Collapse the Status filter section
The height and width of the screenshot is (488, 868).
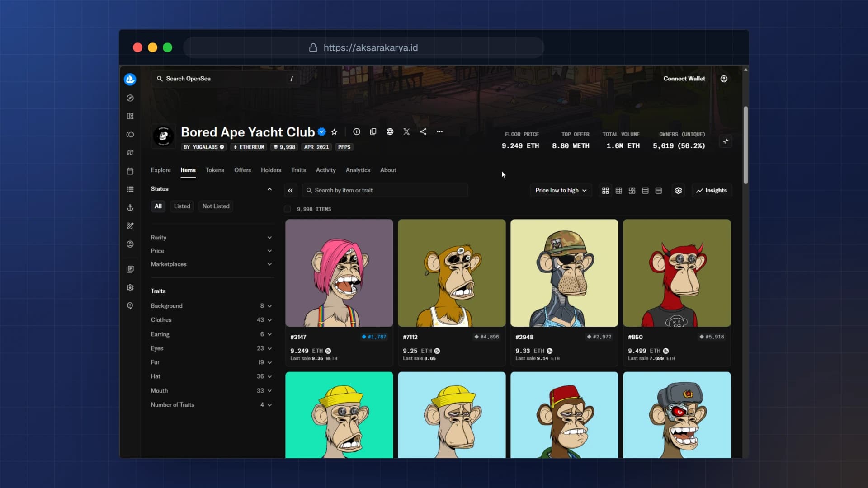point(269,189)
